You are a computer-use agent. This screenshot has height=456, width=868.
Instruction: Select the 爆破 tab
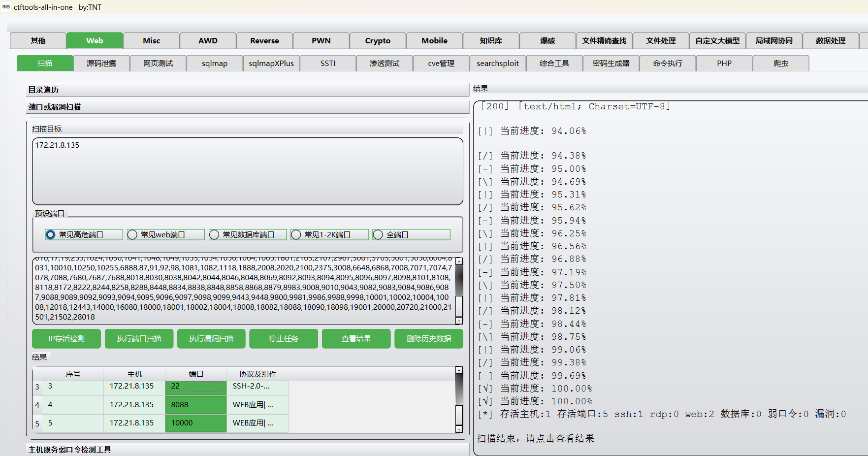(x=547, y=40)
